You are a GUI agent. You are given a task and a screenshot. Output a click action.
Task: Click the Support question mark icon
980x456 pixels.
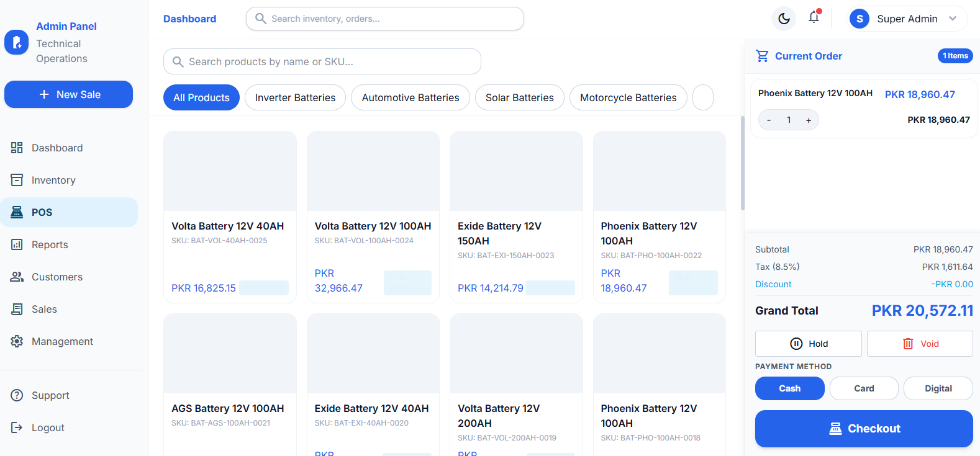(17, 395)
